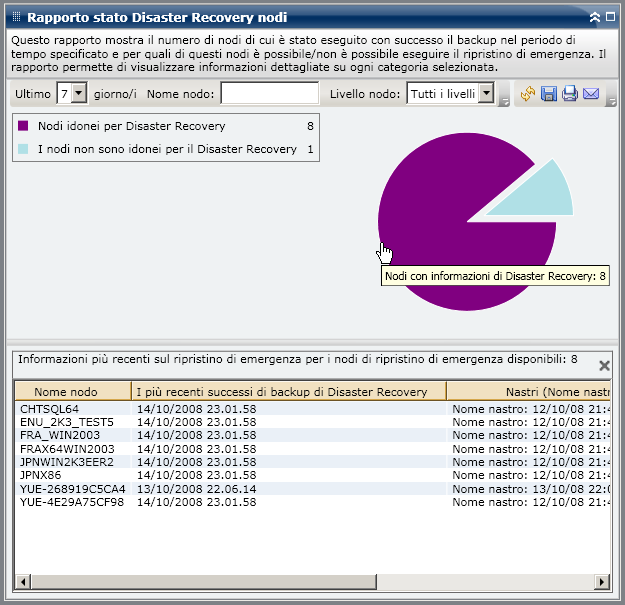This screenshot has height=605, width=625.
Task: Click the backup successes column header
Action: tap(288, 392)
